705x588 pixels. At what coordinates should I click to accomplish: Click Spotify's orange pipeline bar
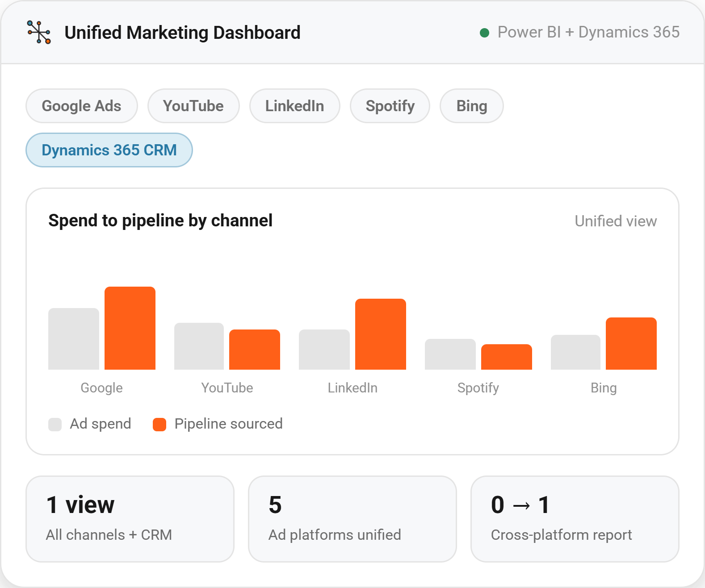click(x=507, y=357)
